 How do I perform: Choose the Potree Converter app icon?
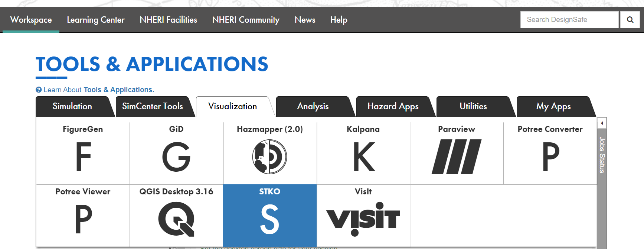550,156
